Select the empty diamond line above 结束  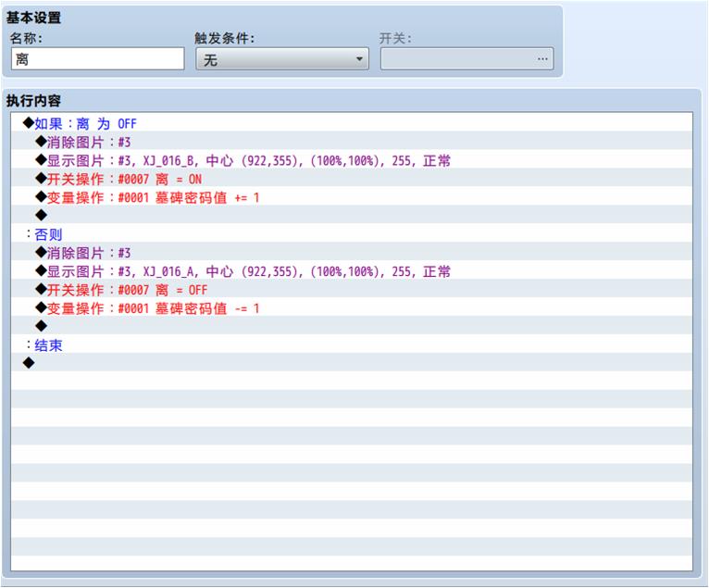coord(352,326)
